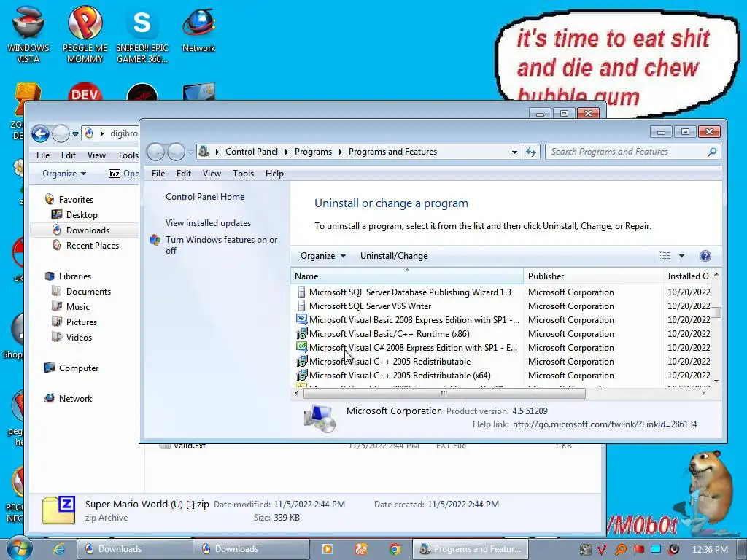This screenshot has height=560, width=747.
Task: Click the vertical scrollbar thumb of the program list
Action: tap(716, 312)
